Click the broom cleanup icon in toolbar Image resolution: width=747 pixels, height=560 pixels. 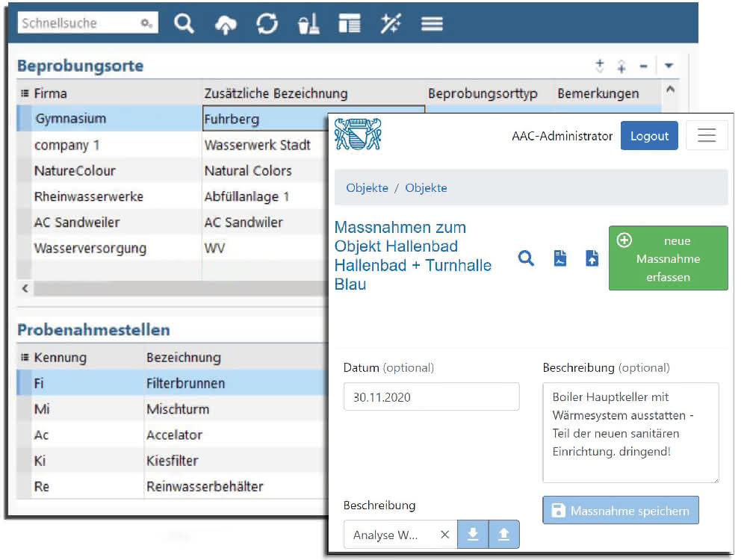(x=309, y=23)
